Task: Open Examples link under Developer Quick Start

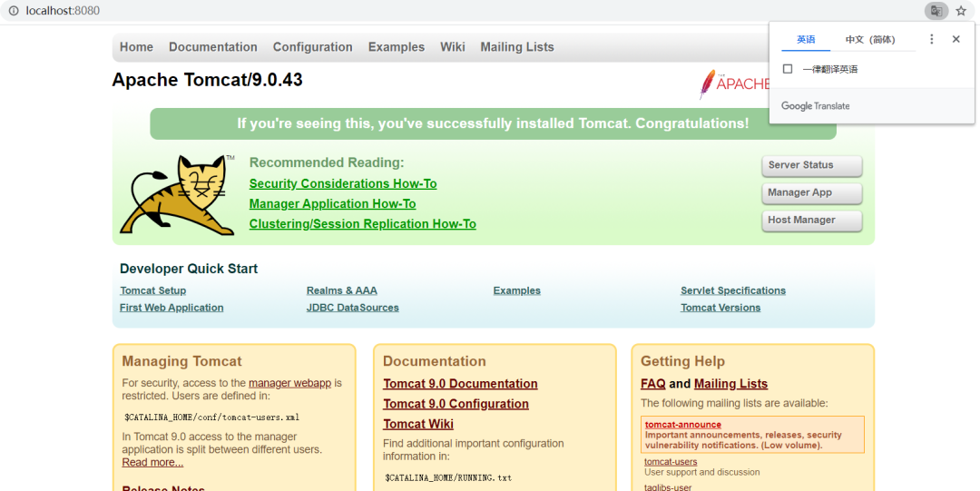Action: pos(517,290)
